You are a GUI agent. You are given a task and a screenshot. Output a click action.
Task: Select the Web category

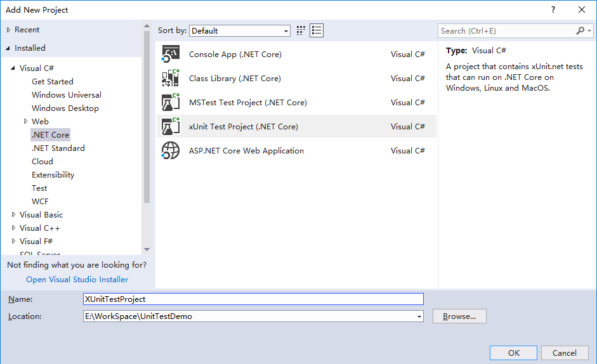point(40,122)
